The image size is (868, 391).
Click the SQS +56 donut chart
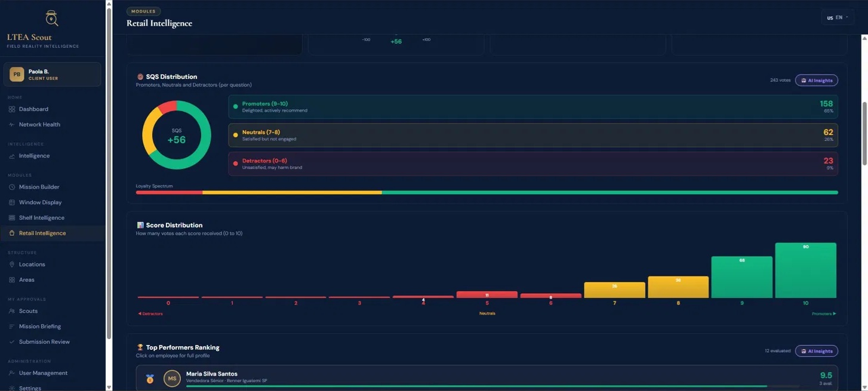(x=177, y=135)
